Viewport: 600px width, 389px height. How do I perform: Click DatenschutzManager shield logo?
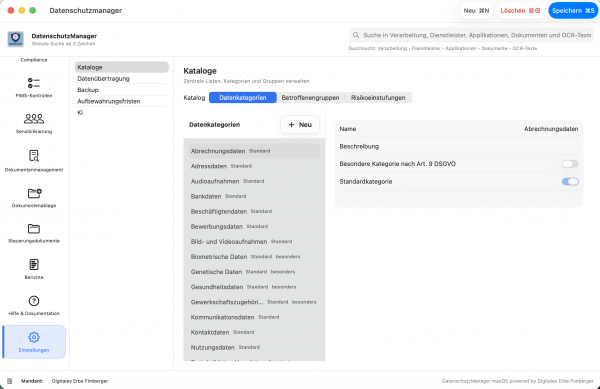pos(16,39)
